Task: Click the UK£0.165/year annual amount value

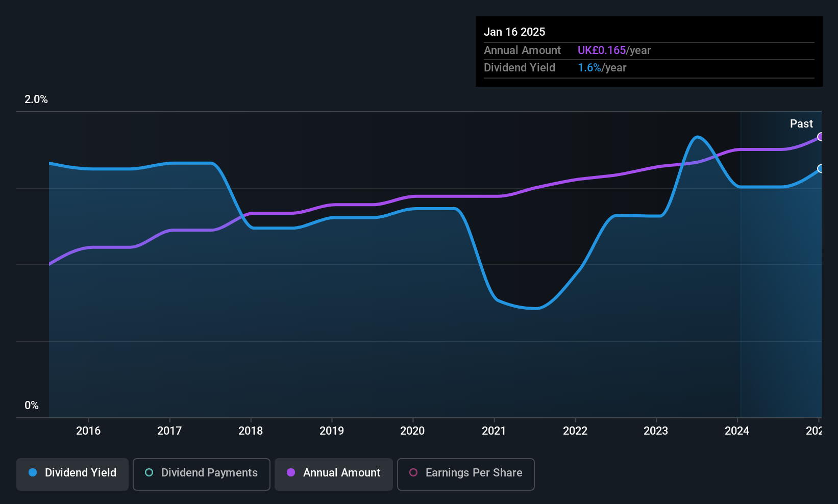Action: (x=614, y=51)
